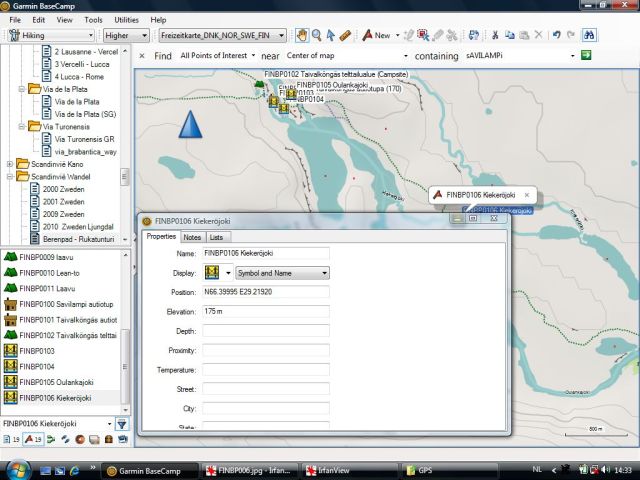640x480 pixels.
Task: Select the hand pan tool
Action: [x=302, y=35]
